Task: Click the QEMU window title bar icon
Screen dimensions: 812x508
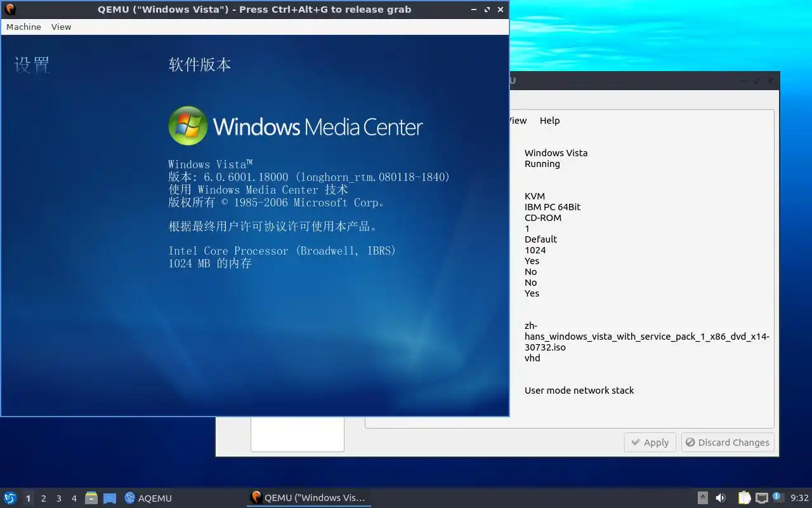Action: point(10,10)
